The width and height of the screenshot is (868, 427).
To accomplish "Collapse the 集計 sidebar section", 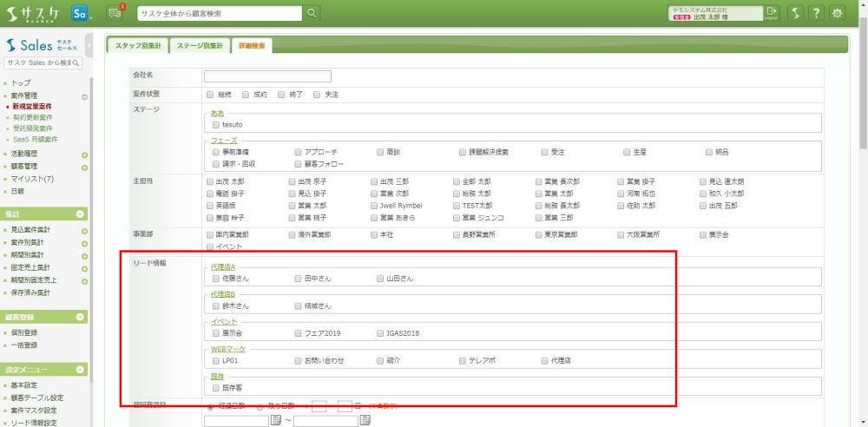I will point(80,213).
